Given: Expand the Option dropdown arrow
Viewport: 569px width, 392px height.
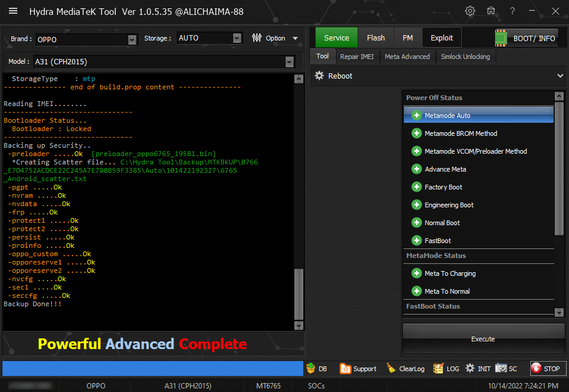Looking at the screenshot, I should (x=296, y=38).
